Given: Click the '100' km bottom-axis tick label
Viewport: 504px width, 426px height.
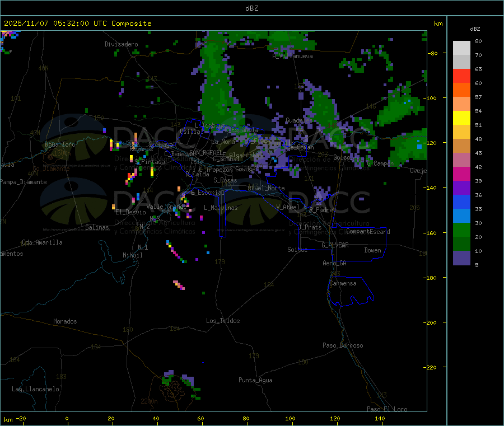Looking at the screenshot, I should (x=290, y=419).
